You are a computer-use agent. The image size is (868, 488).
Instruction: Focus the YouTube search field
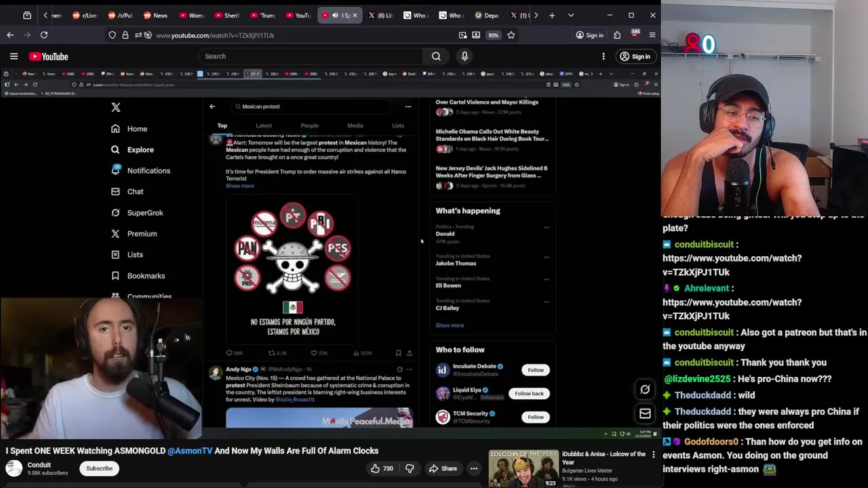pyautogui.click(x=310, y=56)
